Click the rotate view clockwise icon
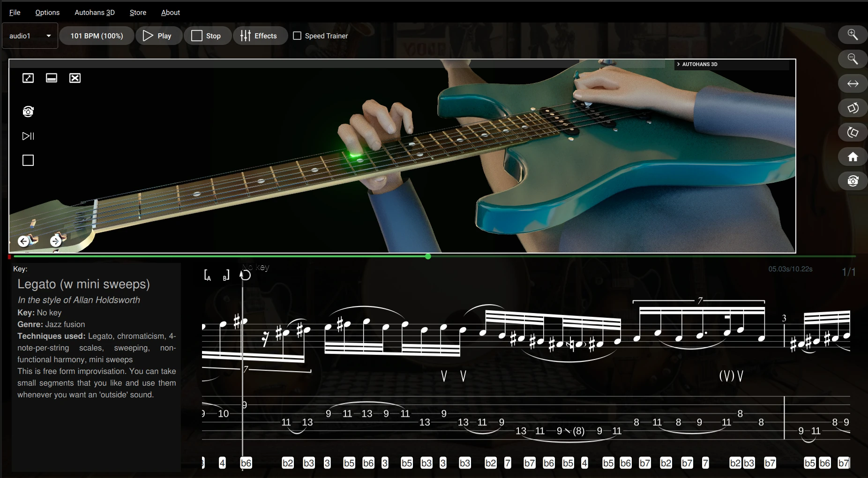Image resolution: width=868 pixels, height=478 pixels. pos(853,108)
